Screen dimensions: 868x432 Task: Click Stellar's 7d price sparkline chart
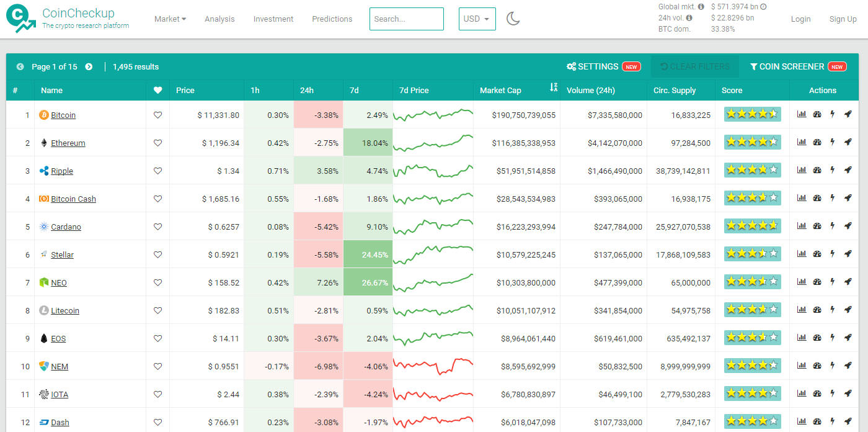[x=433, y=253]
